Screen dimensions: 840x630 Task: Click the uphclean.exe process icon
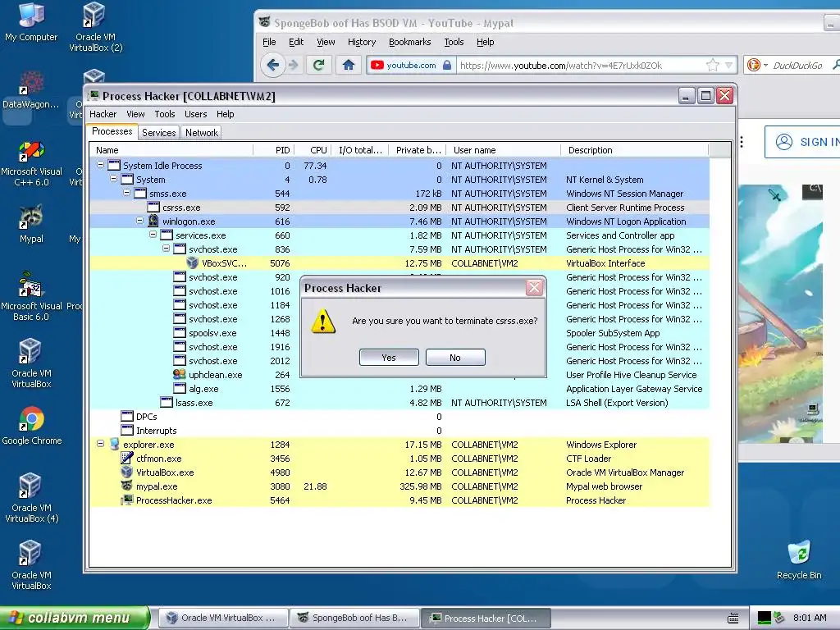coord(180,374)
